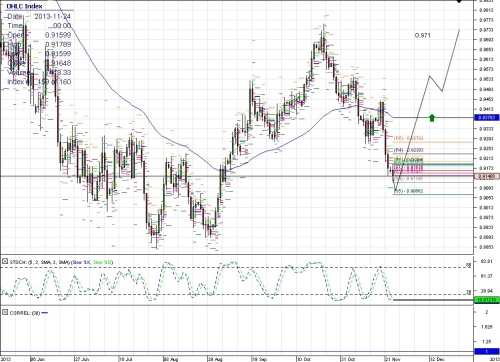Select the S5 pivot level label
The height and width of the screenshot is (362, 500).
(x=409, y=191)
